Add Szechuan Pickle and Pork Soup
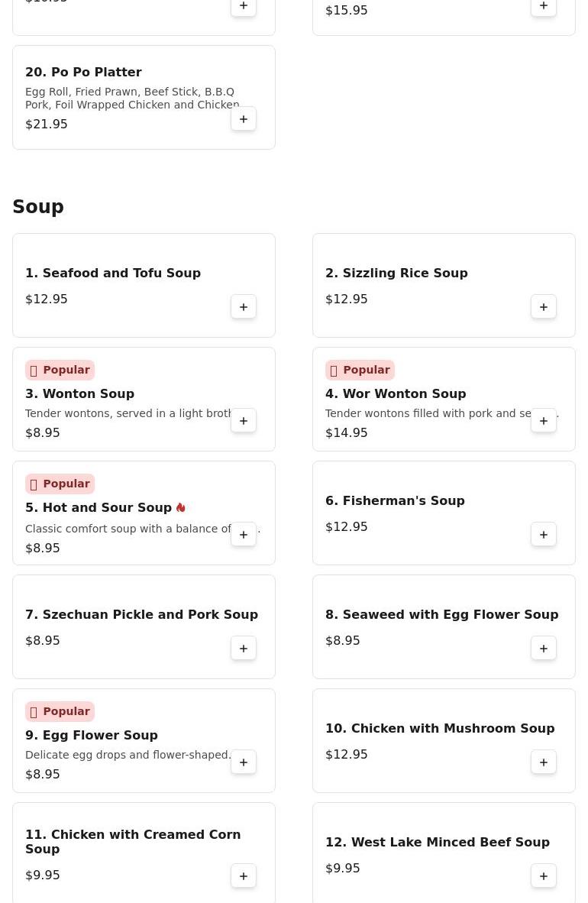This screenshot has height=903, width=588. 244,649
